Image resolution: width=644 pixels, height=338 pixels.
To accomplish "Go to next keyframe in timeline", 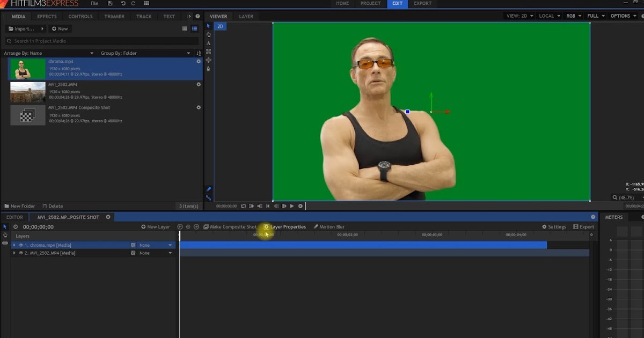I will point(196,227).
